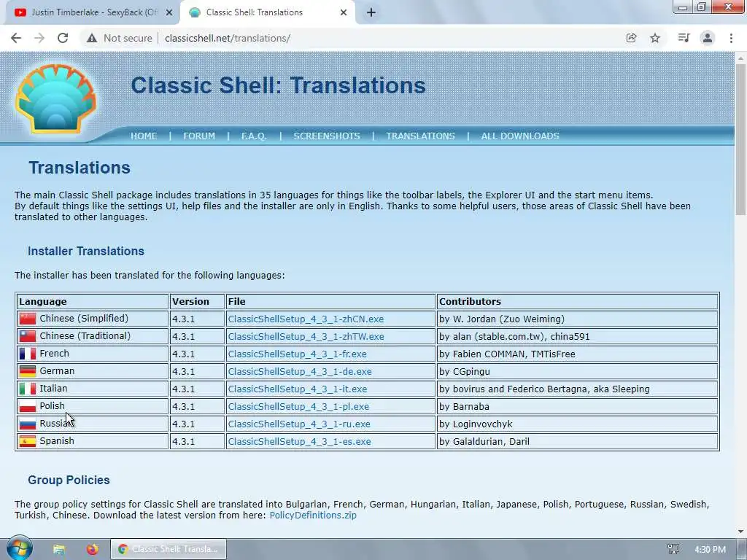
Task: Open the SCREENSHOTS navigation item
Action: tap(327, 136)
